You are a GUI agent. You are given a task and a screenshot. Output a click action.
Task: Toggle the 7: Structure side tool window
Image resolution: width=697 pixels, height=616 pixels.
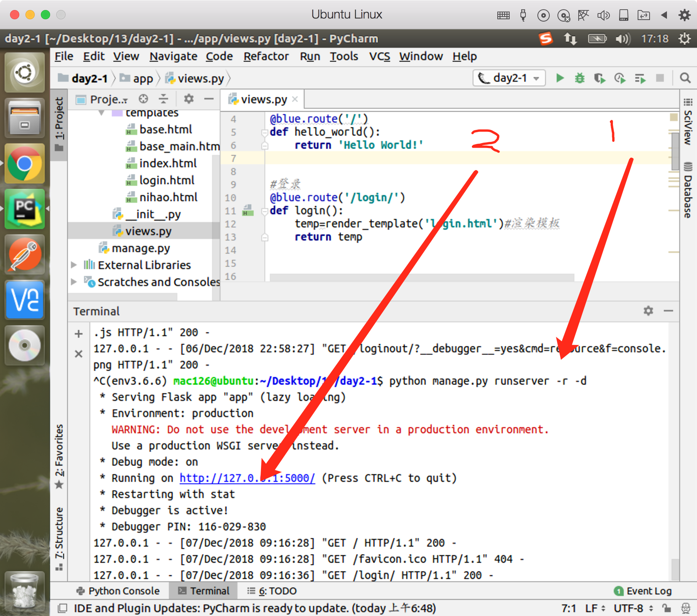[x=59, y=538]
